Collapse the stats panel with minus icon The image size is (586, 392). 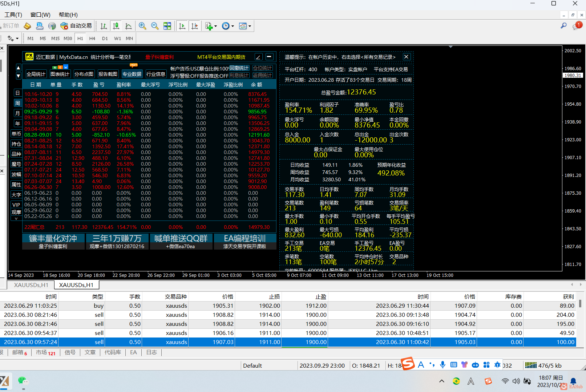[x=269, y=57]
